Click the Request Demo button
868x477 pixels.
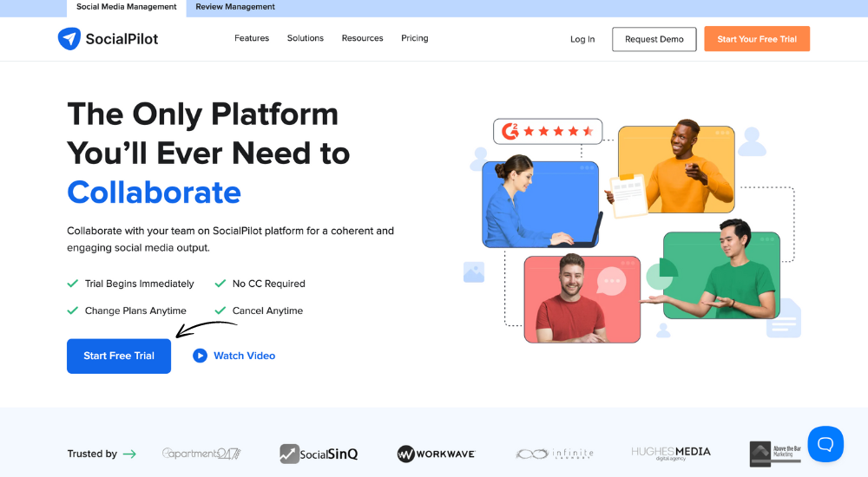(654, 39)
